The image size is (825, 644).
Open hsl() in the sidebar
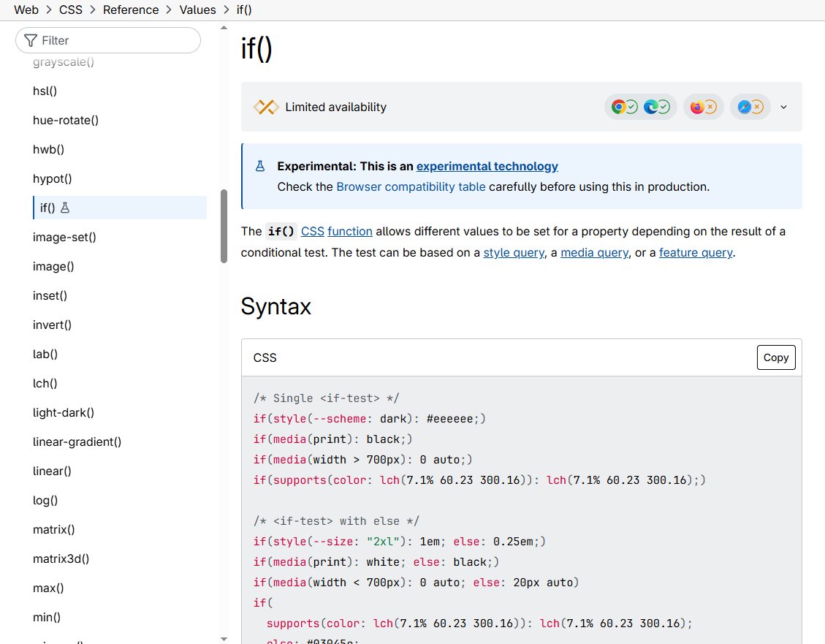(45, 91)
